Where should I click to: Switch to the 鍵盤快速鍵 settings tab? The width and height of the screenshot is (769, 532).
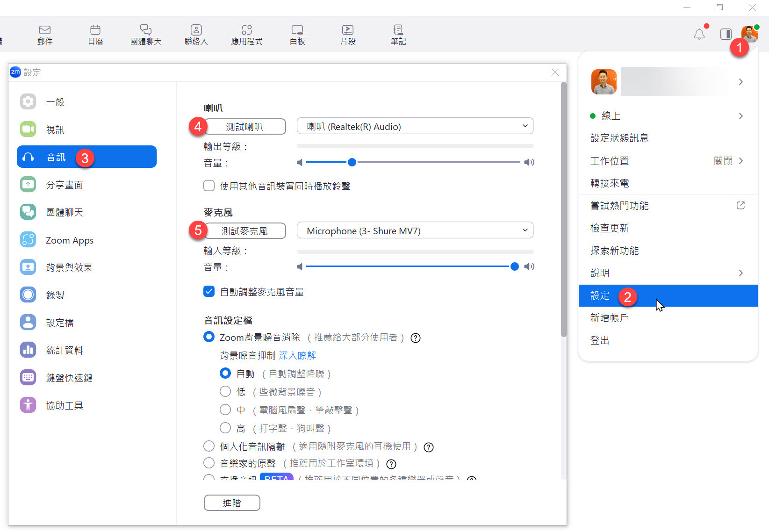coord(70,378)
